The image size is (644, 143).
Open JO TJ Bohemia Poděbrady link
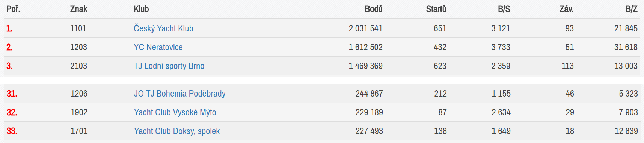point(180,94)
